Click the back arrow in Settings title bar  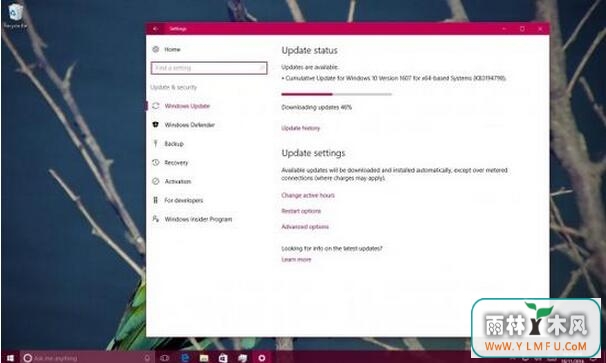(155, 29)
